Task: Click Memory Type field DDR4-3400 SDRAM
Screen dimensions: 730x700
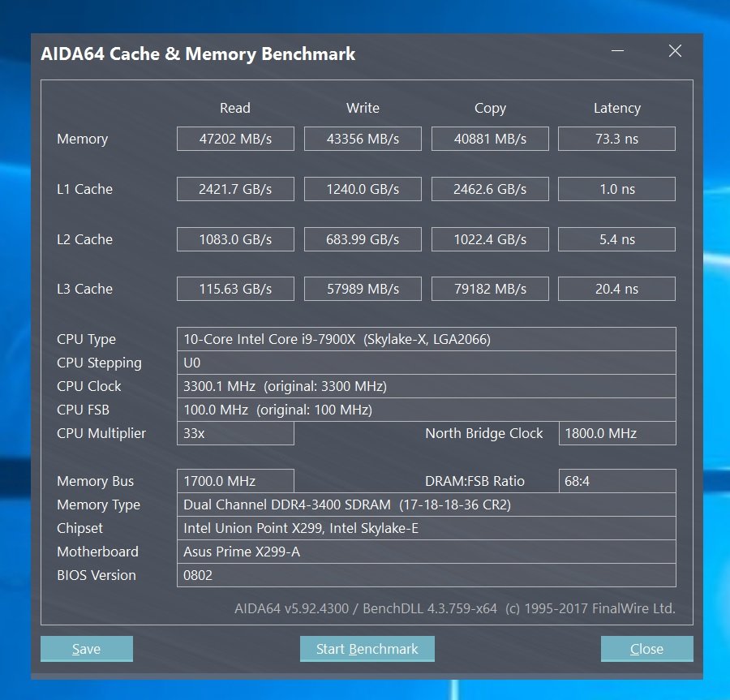Action: point(427,505)
